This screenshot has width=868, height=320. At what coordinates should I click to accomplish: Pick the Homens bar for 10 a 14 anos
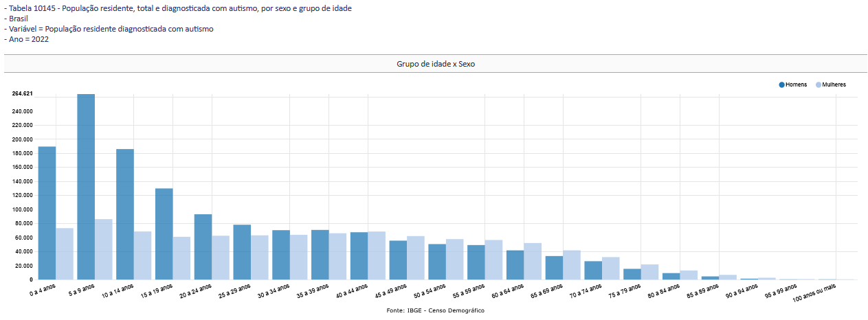click(125, 214)
